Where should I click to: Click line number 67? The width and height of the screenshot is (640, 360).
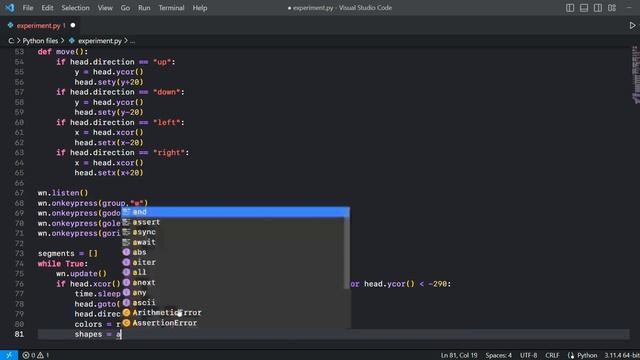click(19, 193)
